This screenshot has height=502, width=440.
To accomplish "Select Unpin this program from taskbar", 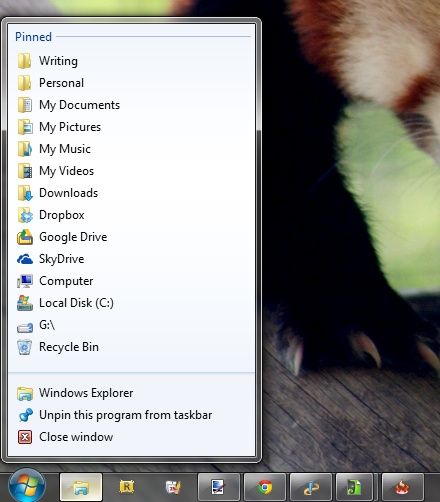I will click(x=131, y=415).
